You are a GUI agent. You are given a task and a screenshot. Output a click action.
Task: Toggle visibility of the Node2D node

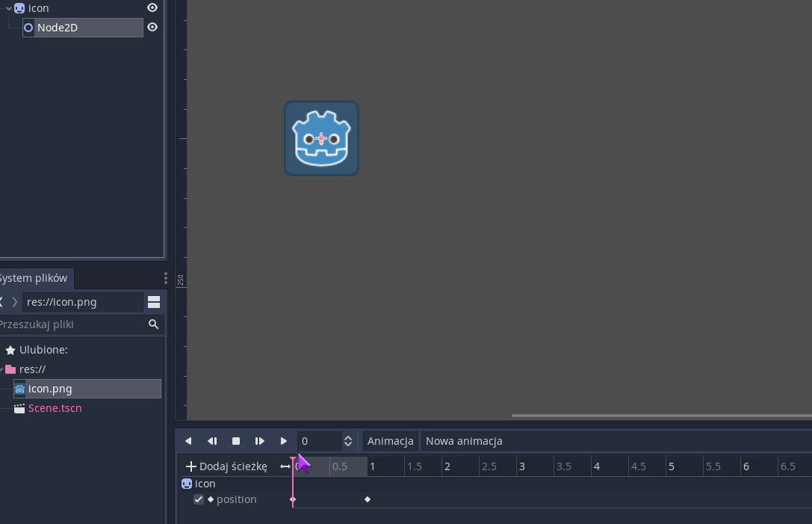tap(152, 27)
